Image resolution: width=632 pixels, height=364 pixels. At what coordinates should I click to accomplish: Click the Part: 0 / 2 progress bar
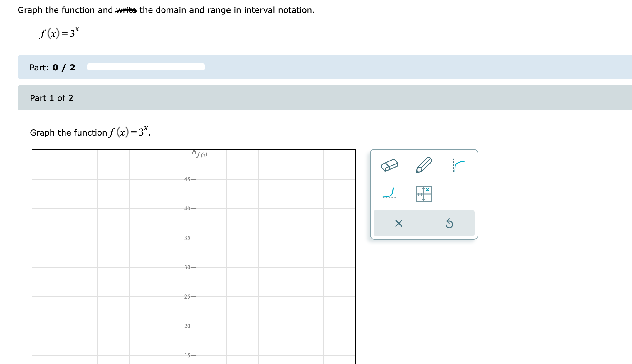click(x=145, y=67)
